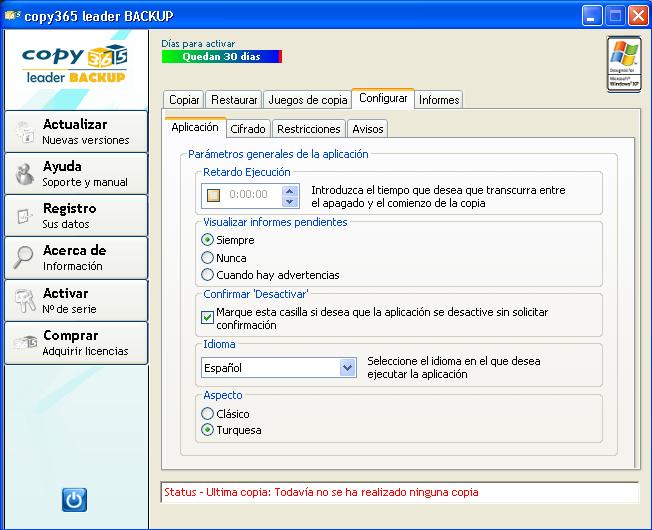Switch to the Restaurar tab
This screenshot has height=530, width=652.
(x=234, y=100)
